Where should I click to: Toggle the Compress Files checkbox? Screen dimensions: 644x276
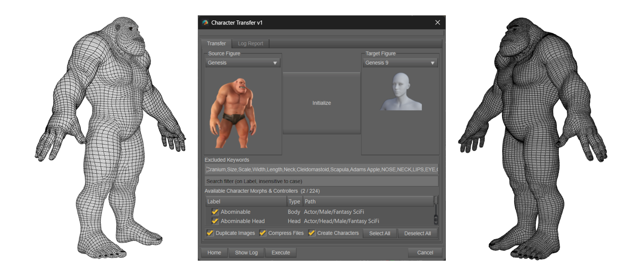pos(263,233)
